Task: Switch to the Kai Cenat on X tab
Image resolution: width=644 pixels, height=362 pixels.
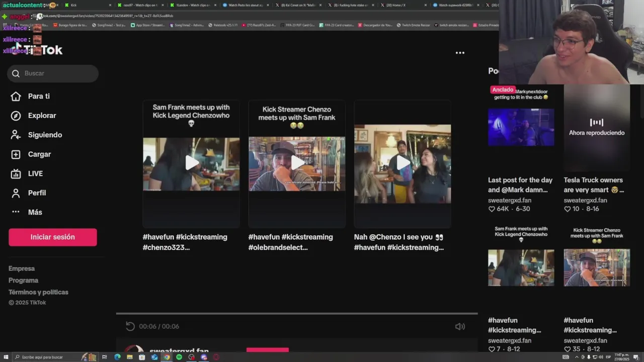Action: (x=299, y=5)
